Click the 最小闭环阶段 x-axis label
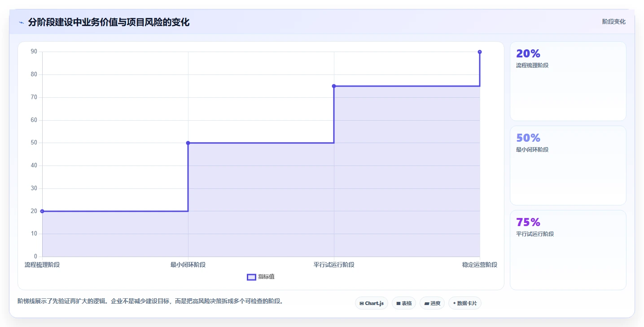Screen dimensions: 644x327 (x=188, y=265)
